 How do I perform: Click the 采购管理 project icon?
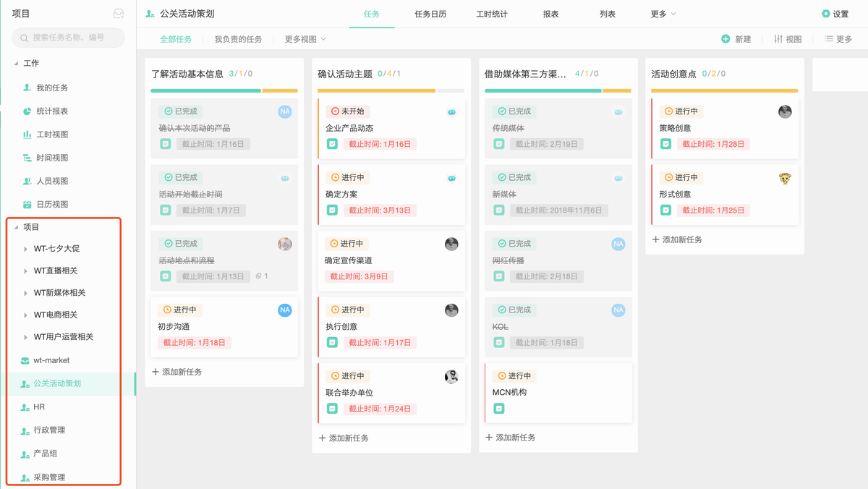click(25, 477)
